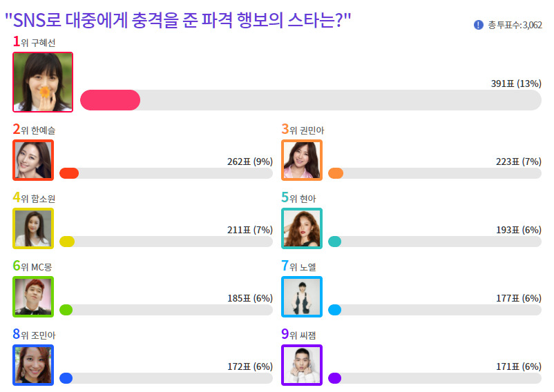
Task: Open the 3위 권민아 photo thumbnail
Action: click(302, 160)
